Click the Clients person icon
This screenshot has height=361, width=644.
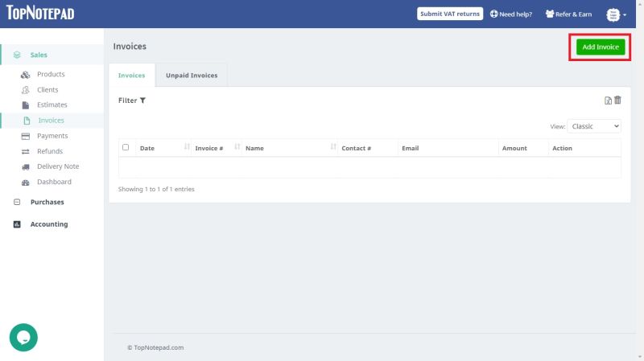coord(26,90)
